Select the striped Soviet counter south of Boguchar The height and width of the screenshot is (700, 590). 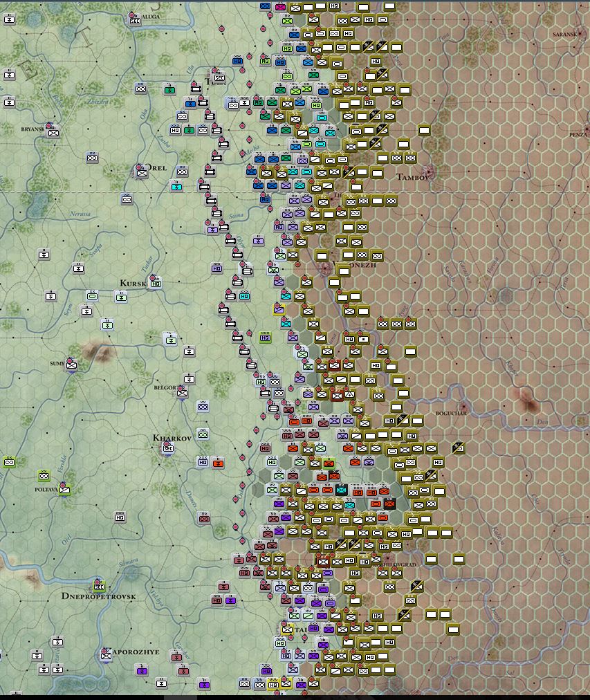459,448
